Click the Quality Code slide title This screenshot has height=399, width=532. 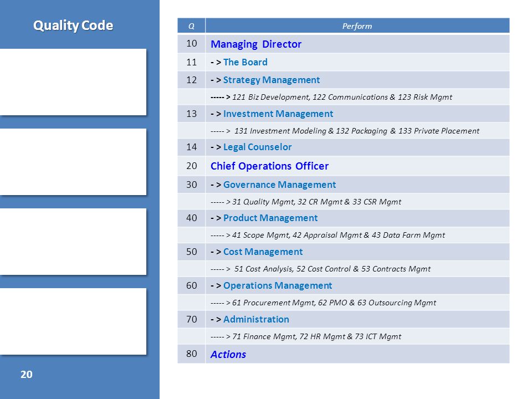pos(73,25)
